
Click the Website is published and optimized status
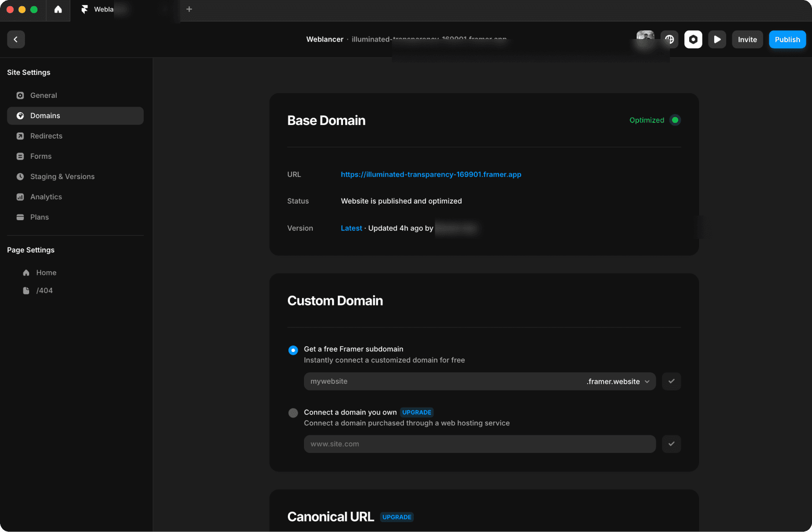click(x=401, y=201)
